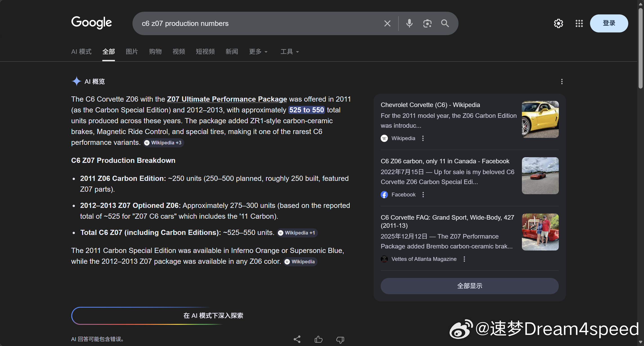
Task: Open Google settings gear icon
Action: [x=558, y=23]
